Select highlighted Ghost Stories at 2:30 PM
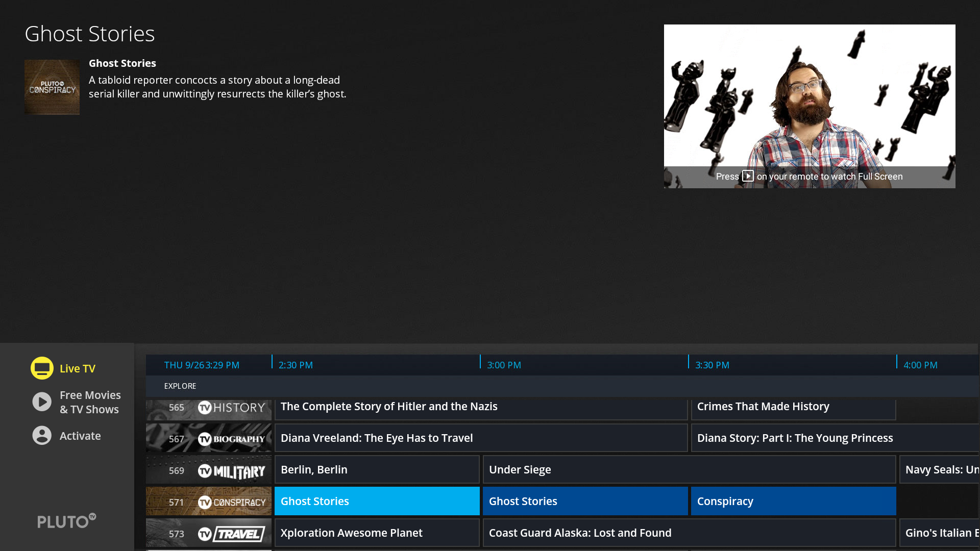 pyautogui.click(x=377, y=501)
